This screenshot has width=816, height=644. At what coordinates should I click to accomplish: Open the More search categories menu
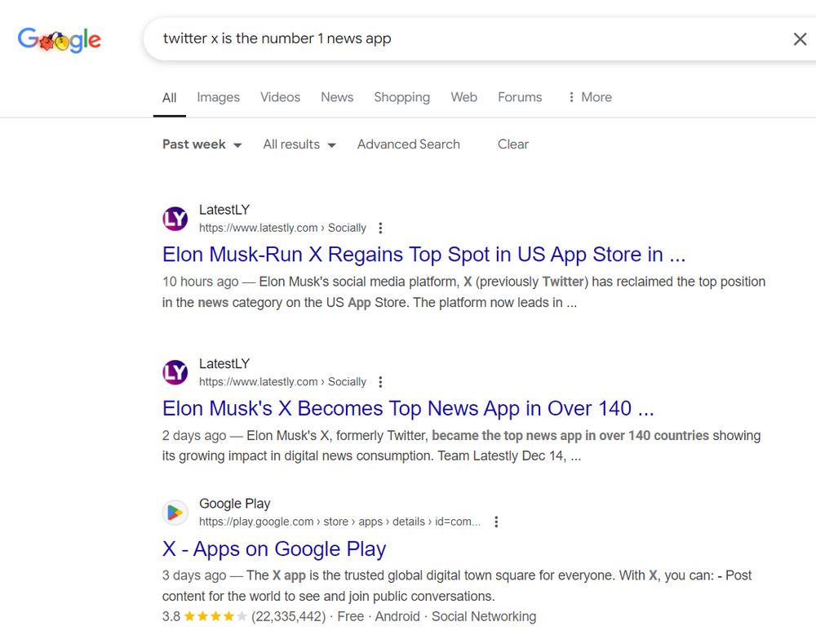pyautogui.click(x=590, y=97)
